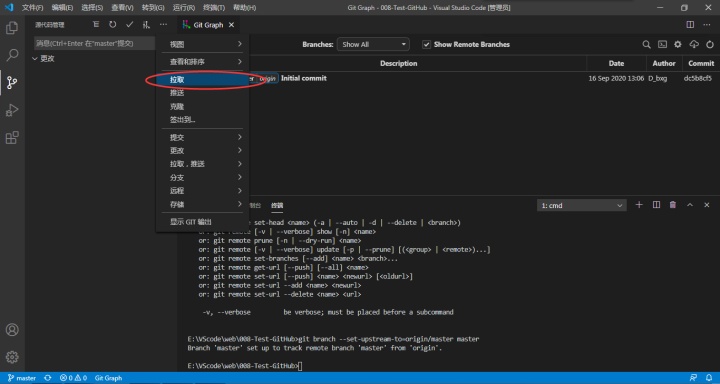Expand the 更改 submenu in the menu
Viewport: 720px width, 384px height.
pos(202,151)
